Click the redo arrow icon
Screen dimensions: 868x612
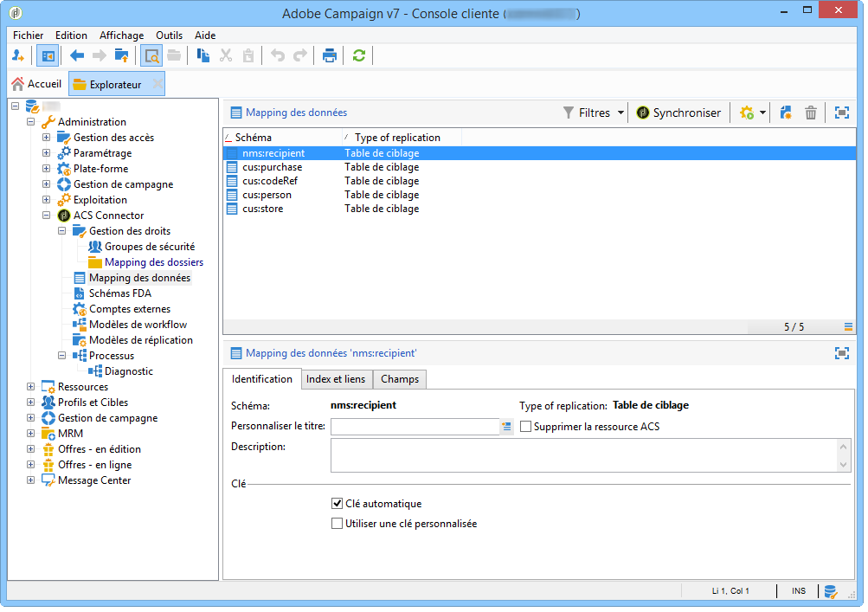pyautogui.click(x=300, y=56)
